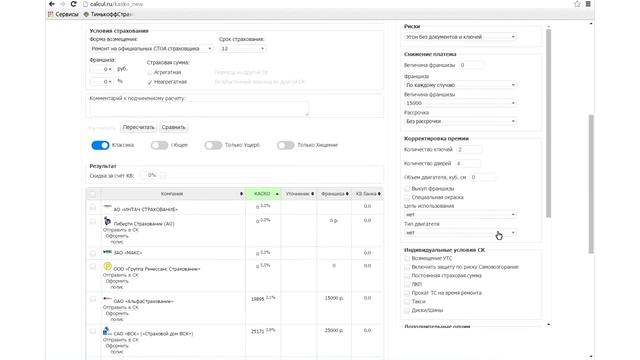
Task: Click the right panel vertical scrollbar
Action: pyautogui.click(x=548, y=122)
